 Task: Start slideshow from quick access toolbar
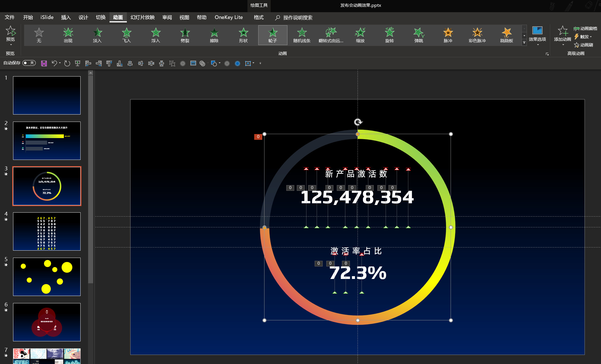(77, 63)
